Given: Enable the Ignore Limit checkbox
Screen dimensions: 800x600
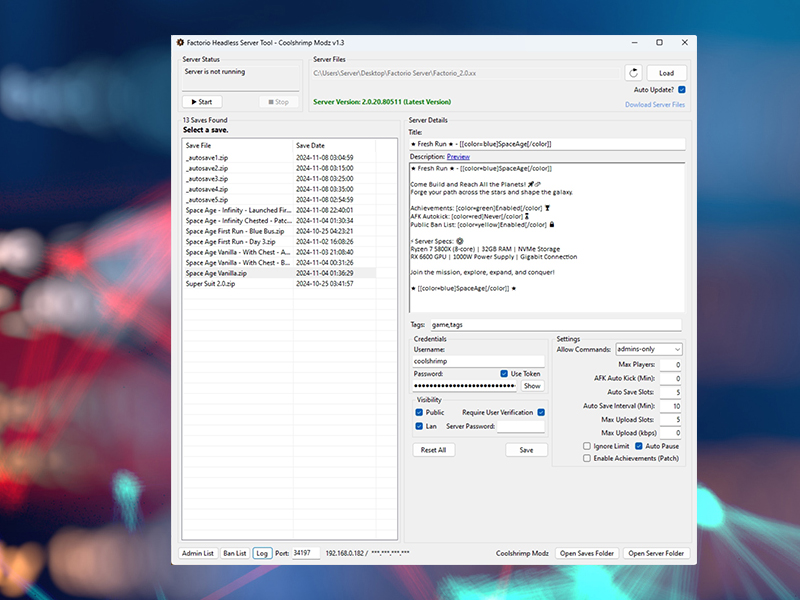Looking at the screenshot, I should (587, 446).
